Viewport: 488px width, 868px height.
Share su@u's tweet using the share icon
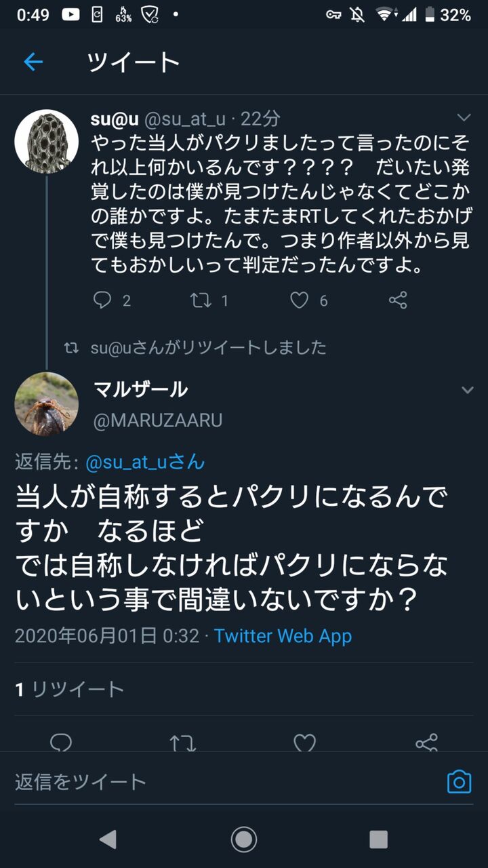(396, 300)
